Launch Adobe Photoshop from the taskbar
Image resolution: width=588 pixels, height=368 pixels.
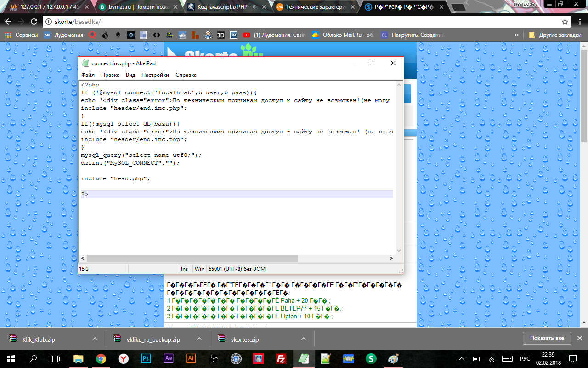pyautogui.click(x=146, y=359)
